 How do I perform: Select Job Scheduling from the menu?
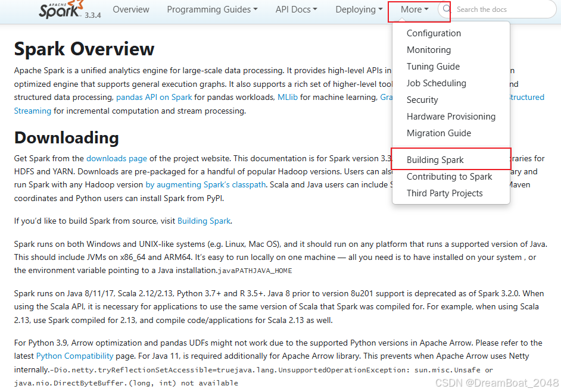point(436,83)
